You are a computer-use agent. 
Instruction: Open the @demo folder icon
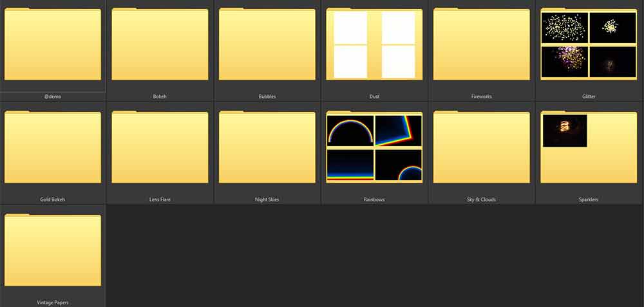point(53,44)
